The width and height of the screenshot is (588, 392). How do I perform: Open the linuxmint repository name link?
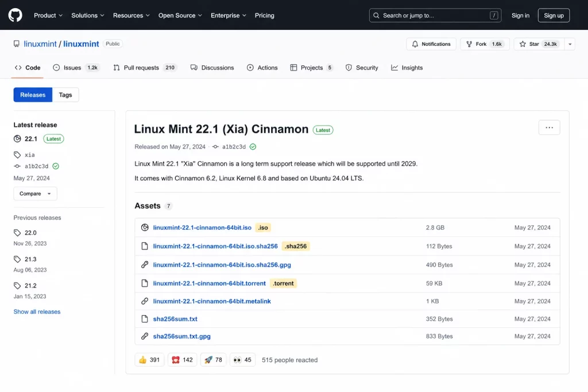tap(81, 44)
